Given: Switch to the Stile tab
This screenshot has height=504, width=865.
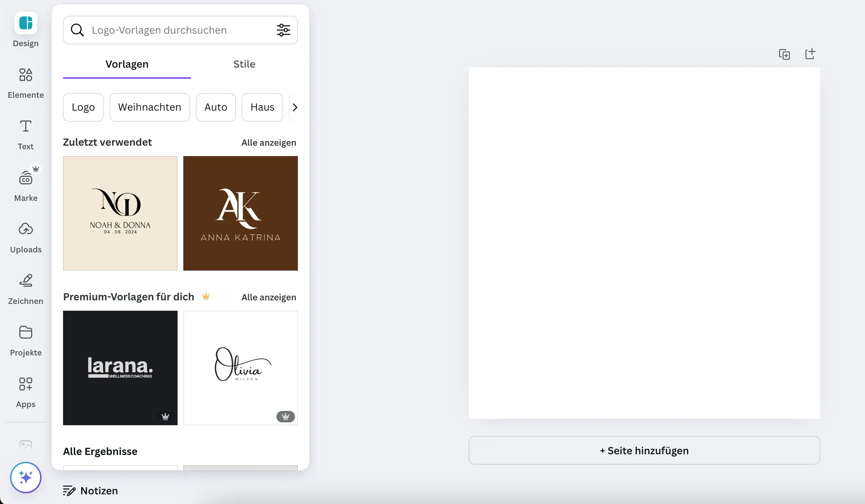Looking at the screenshot, I should click(245, 64).
